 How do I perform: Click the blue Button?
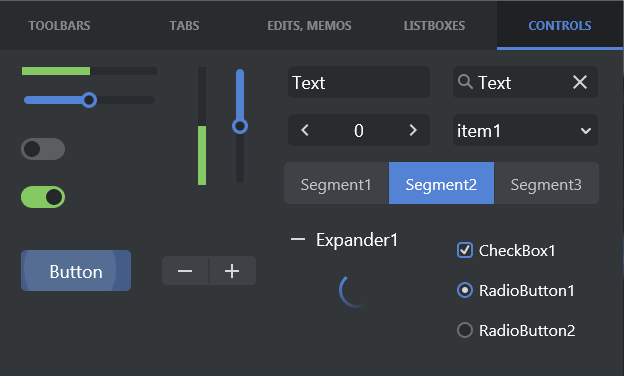point(76,271)
